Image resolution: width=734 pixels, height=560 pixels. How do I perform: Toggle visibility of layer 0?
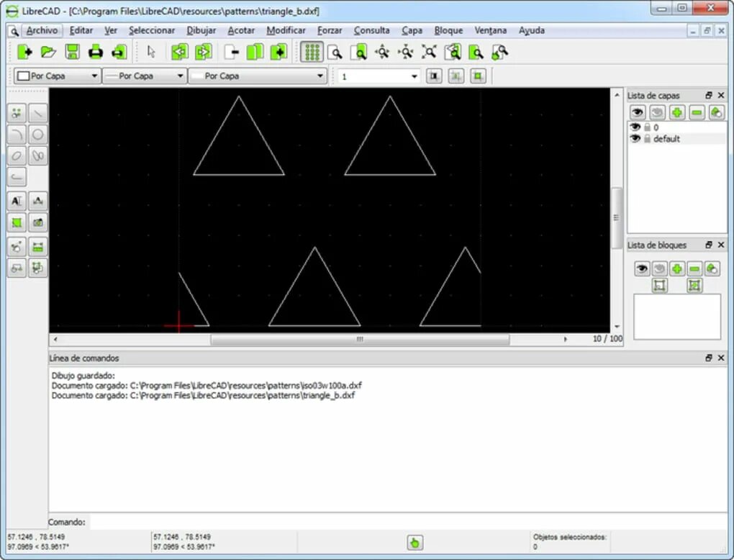tap(635, 127)
